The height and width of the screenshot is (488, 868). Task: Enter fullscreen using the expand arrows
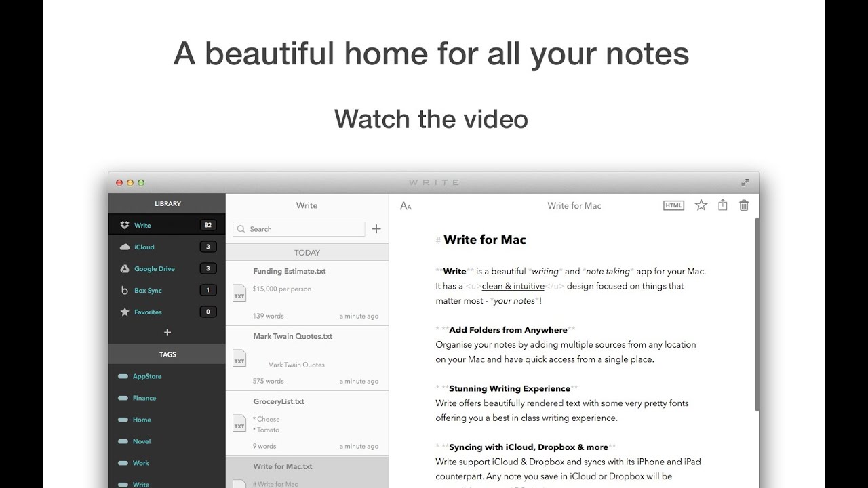(745, 182)
